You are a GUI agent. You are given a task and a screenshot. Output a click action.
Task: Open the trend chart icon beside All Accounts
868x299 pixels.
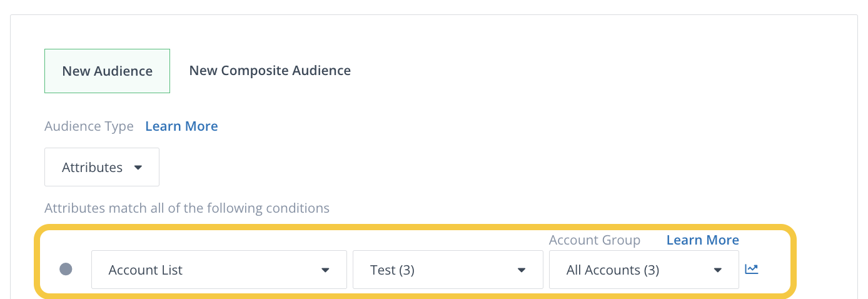click(752, 270)
